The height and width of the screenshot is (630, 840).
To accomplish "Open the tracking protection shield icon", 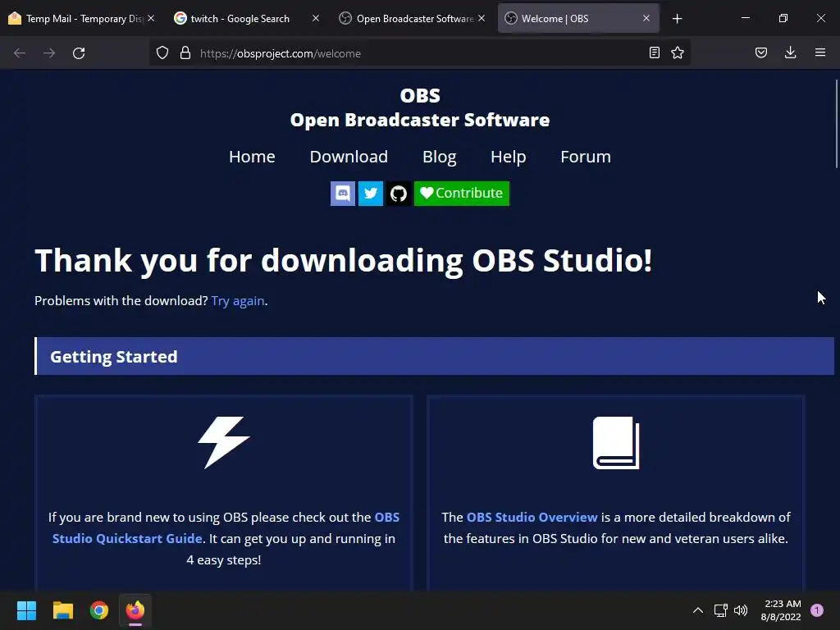I will point(162,53).
